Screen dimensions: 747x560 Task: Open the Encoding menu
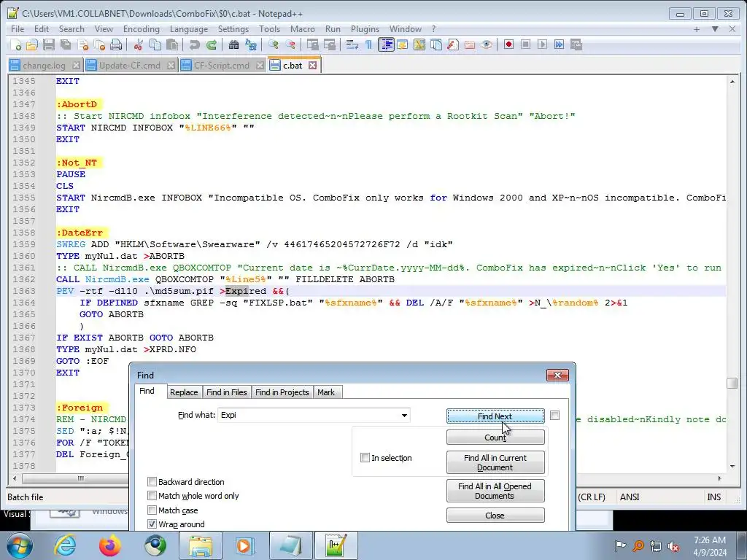(141, 29)
